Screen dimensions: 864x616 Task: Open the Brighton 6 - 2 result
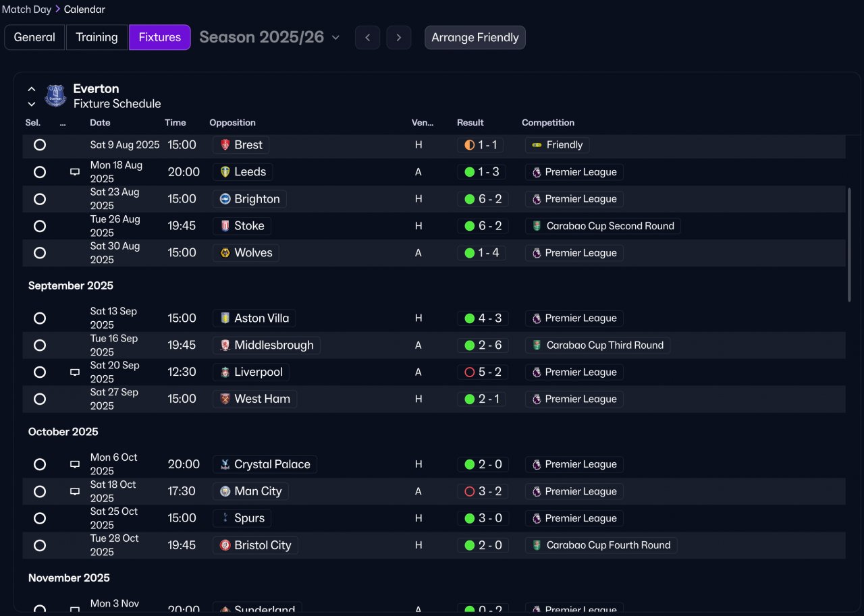pos(483,199)
